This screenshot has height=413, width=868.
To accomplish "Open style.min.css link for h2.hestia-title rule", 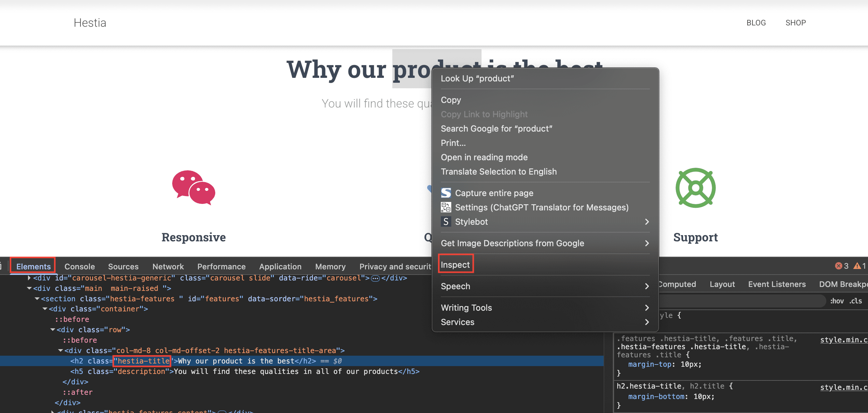I will (843, 387).
